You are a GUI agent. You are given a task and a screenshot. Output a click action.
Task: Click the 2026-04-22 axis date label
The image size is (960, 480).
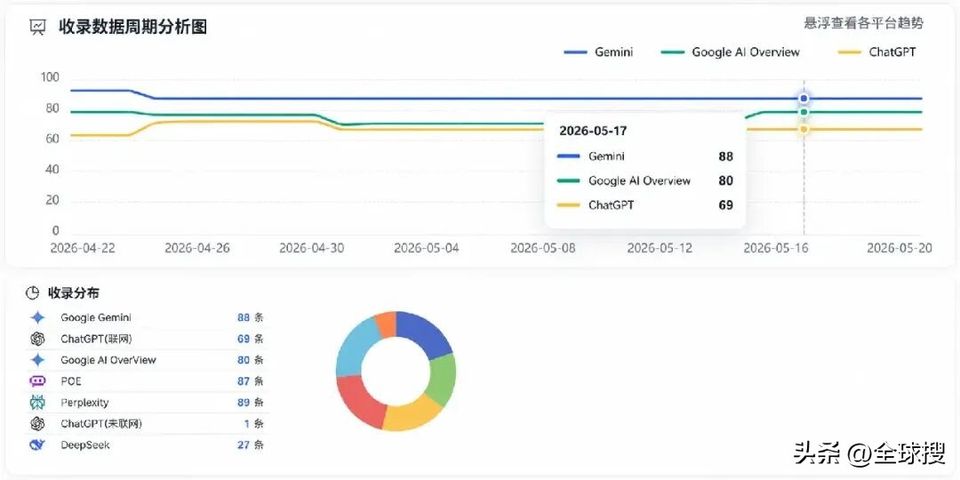coord(83,248)
